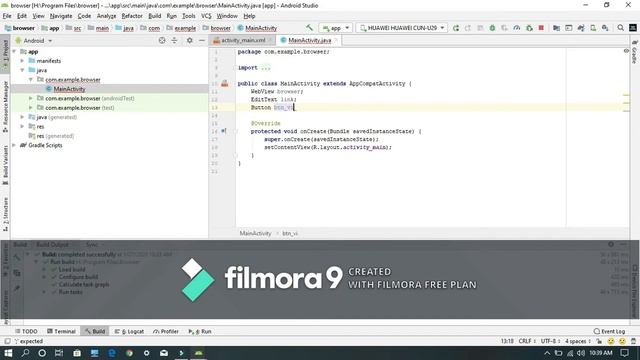Open Project panel gear settings

click(x=189, y=40)
